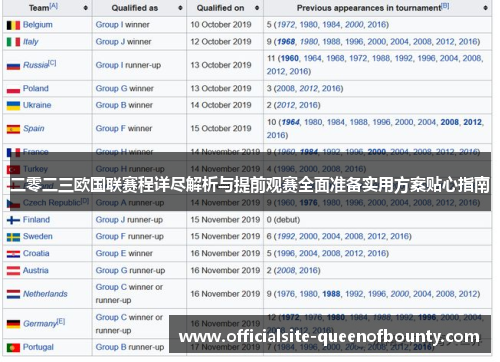Open the Spain team link
Viewport: 500px width, 362px height.
point(34,128)
